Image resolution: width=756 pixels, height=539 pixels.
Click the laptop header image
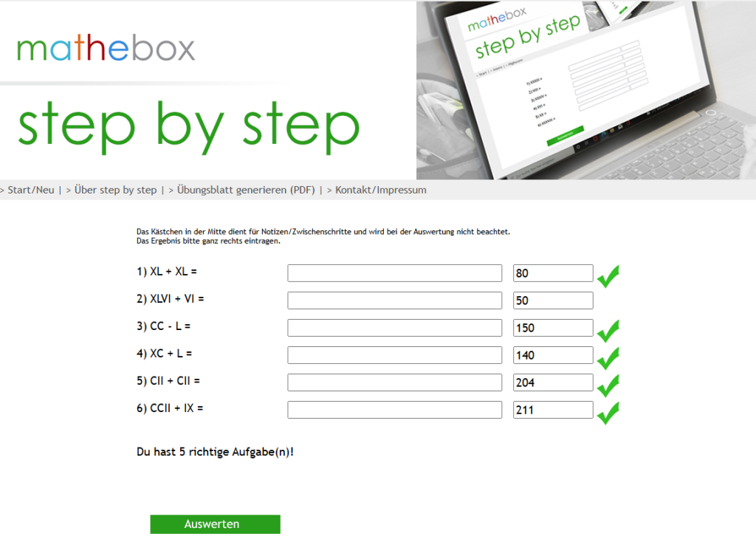(585, 89)
